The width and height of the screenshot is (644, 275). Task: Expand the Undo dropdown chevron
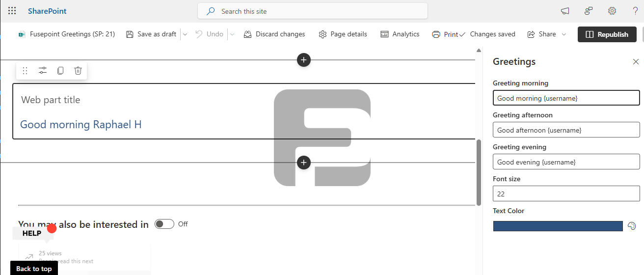[232, 34]
